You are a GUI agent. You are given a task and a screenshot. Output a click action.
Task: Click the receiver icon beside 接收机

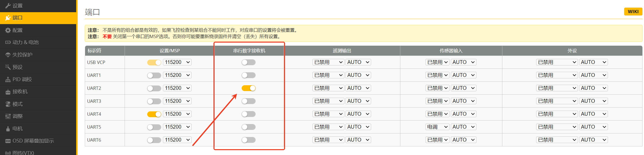pos(8,92)
